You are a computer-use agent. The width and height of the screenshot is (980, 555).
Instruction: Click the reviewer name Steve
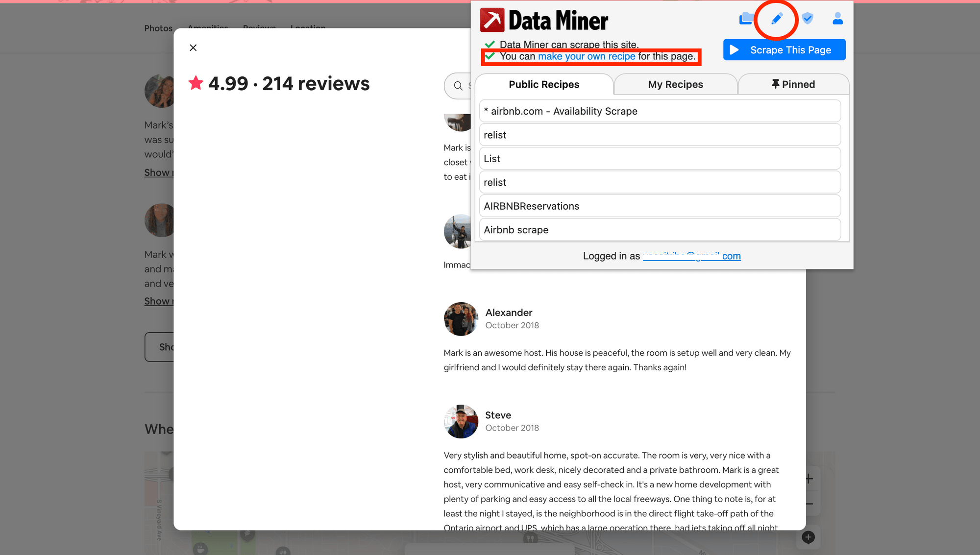pyautogui.click(x=498, y=415)
